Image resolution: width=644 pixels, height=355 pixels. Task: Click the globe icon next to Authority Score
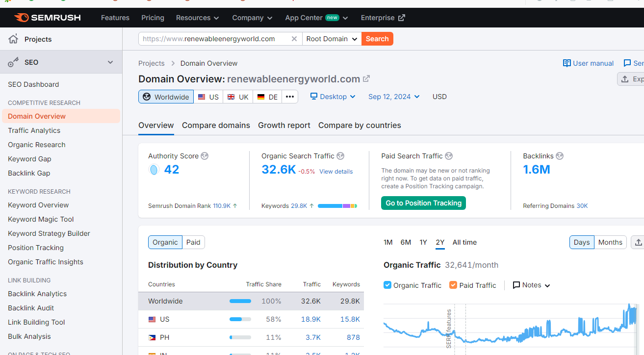coord(205,156)
